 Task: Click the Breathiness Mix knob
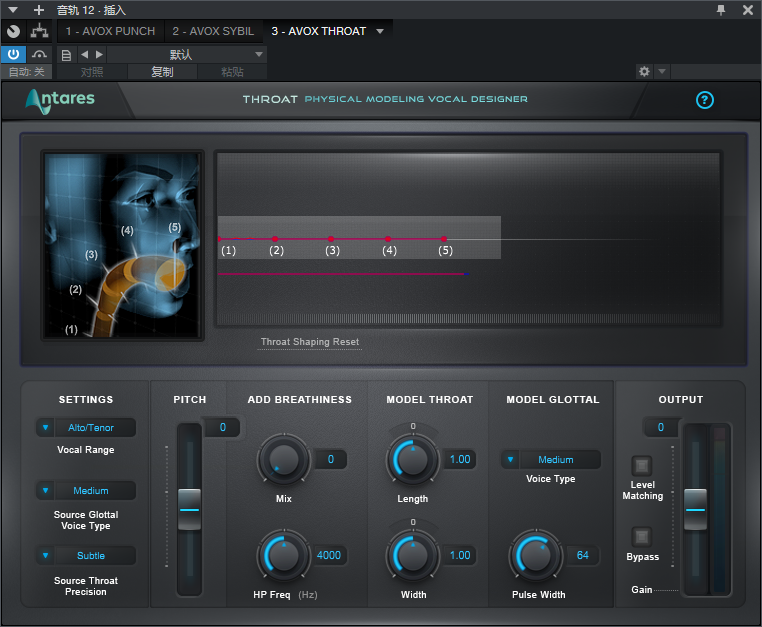pos(284,459)
